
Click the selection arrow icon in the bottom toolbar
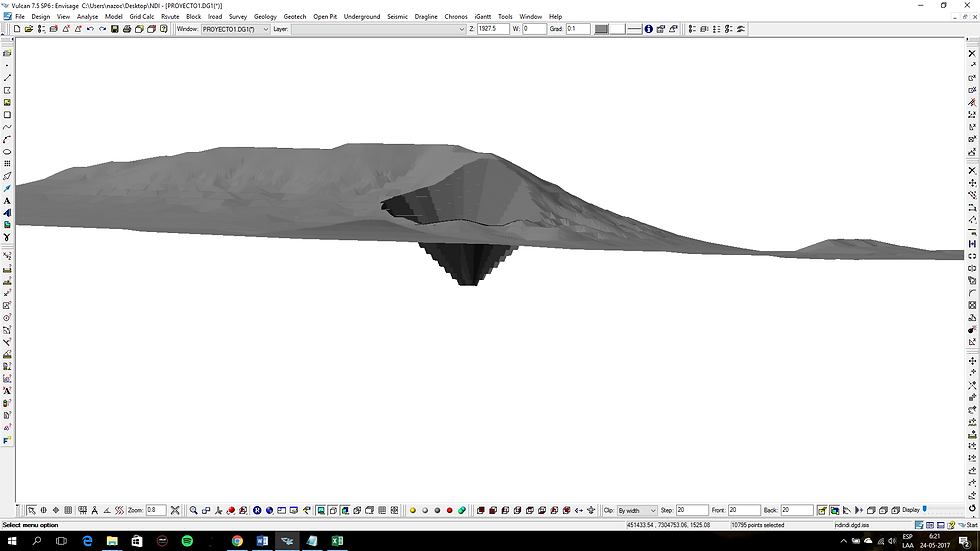[31, 510]
